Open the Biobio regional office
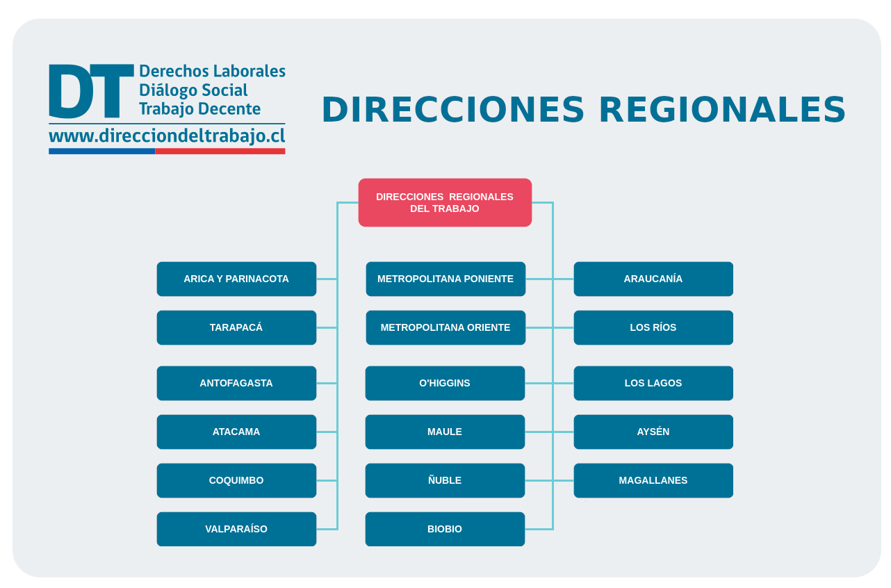 (445, 529)
